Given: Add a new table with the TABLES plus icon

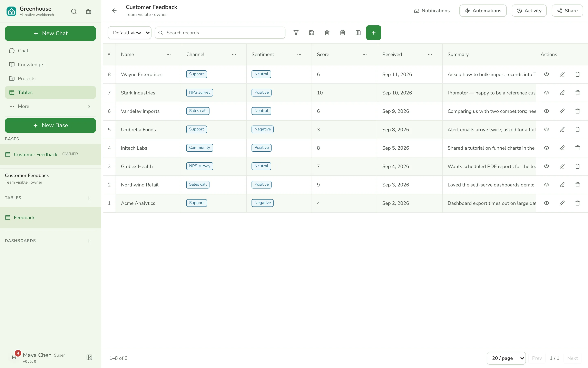Looking at the screenshot, I should coord(89,198).
